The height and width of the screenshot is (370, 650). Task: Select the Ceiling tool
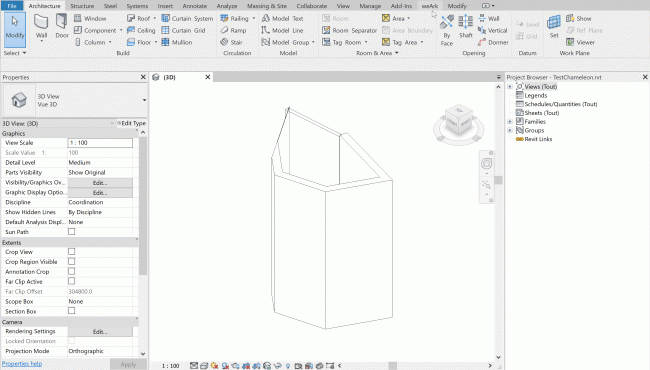[x=141, y=30]
